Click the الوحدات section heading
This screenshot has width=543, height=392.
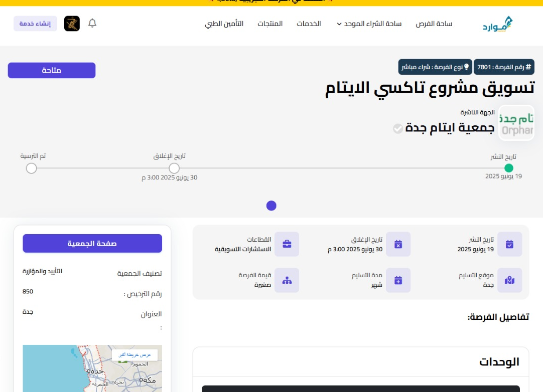[499, 362]
